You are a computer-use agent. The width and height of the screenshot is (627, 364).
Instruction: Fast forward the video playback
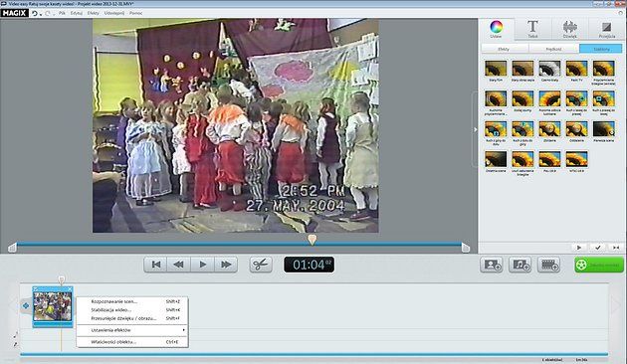[226, 265]
